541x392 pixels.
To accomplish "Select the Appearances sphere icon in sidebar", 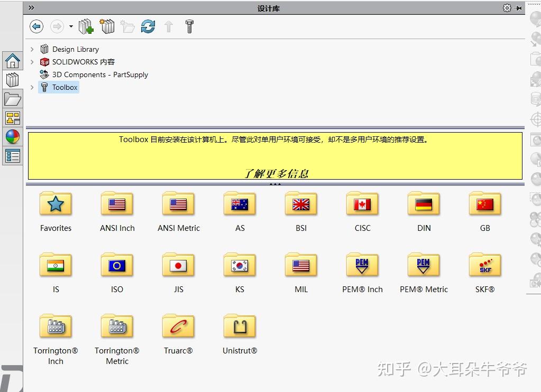I will (12, 137).
